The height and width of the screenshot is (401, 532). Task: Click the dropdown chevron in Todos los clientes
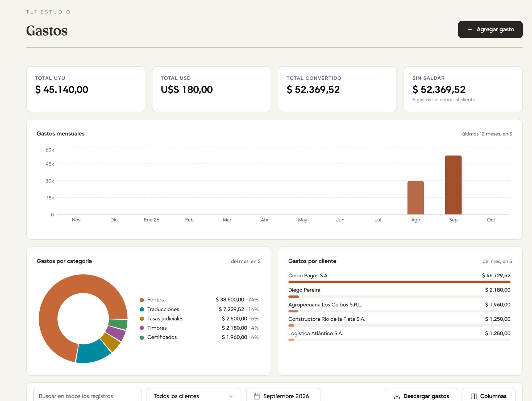pos(231,396)
